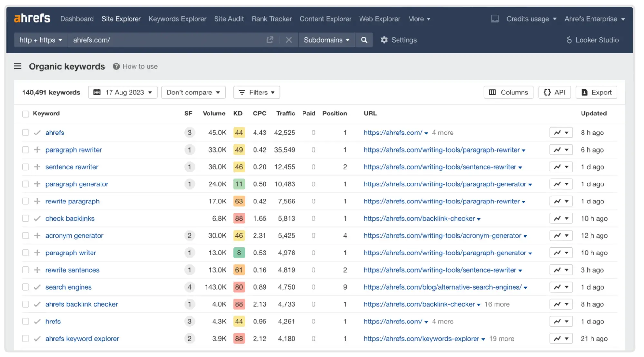Open Keywords Explorer

pos(178,19)
